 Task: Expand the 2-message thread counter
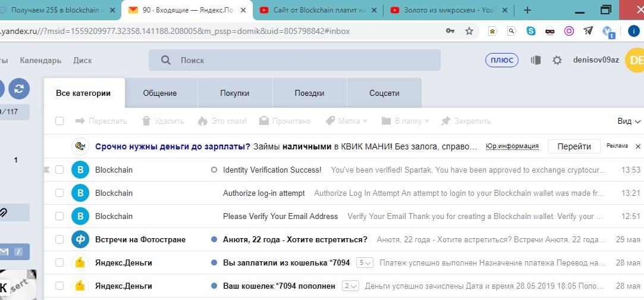pos(350,286)
